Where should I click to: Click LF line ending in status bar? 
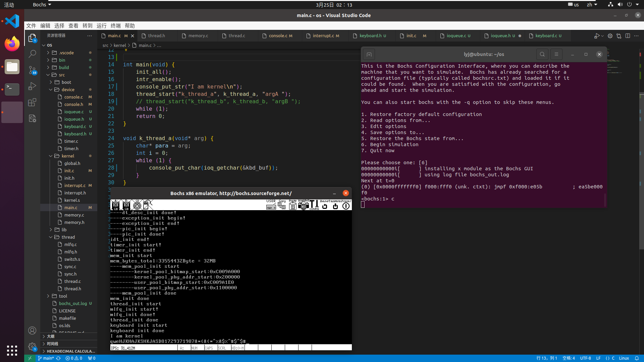[598, 358]
